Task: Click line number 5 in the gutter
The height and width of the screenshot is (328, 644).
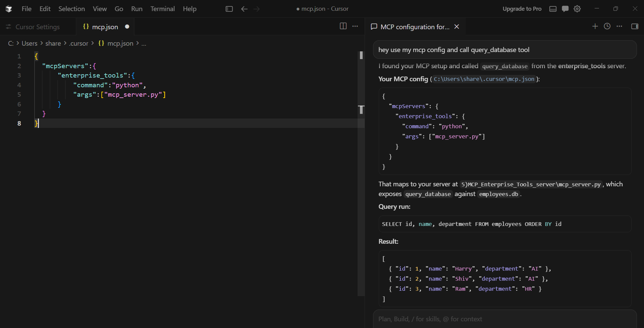Action: coord(19,95)
